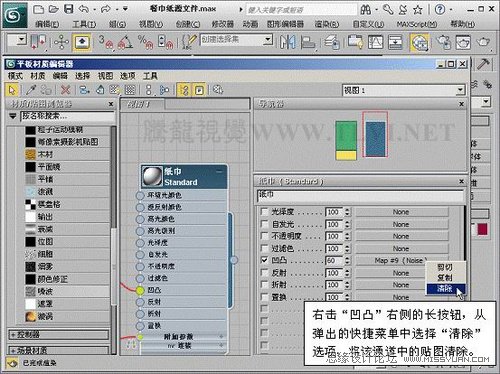Open the quick access toolbar dropdown arrow

pos(125,9)
